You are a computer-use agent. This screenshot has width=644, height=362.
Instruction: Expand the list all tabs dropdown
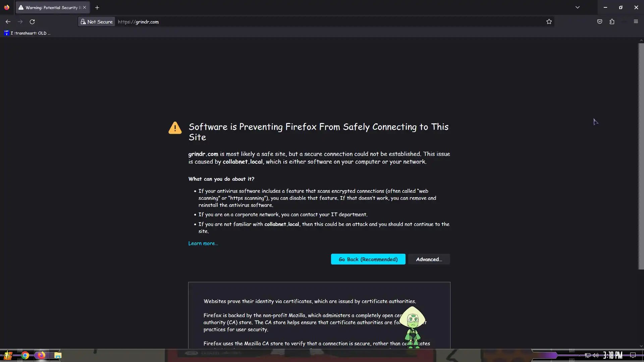[x=578, y=7]
